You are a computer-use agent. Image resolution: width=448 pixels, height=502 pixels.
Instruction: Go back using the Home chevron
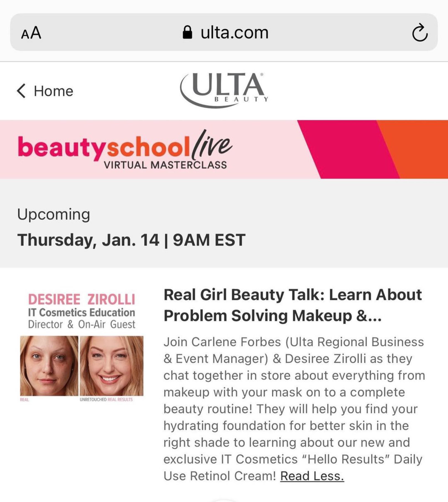[21, 91]
